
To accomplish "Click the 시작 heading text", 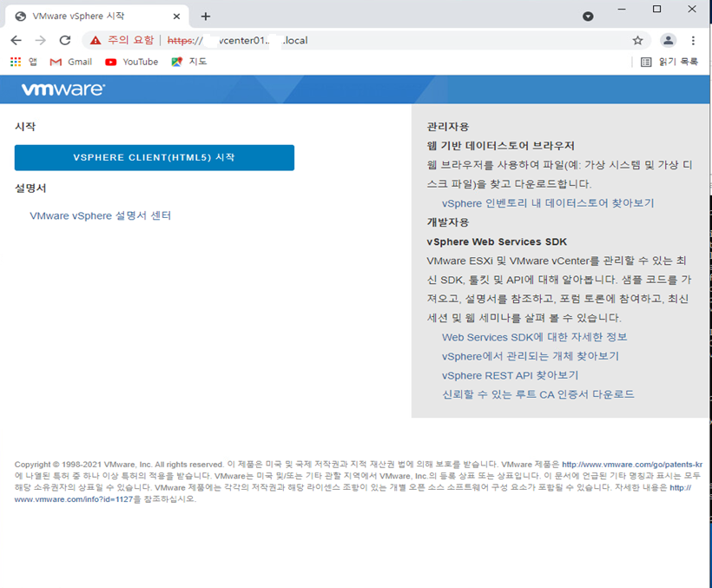I will tap(25, 126).
